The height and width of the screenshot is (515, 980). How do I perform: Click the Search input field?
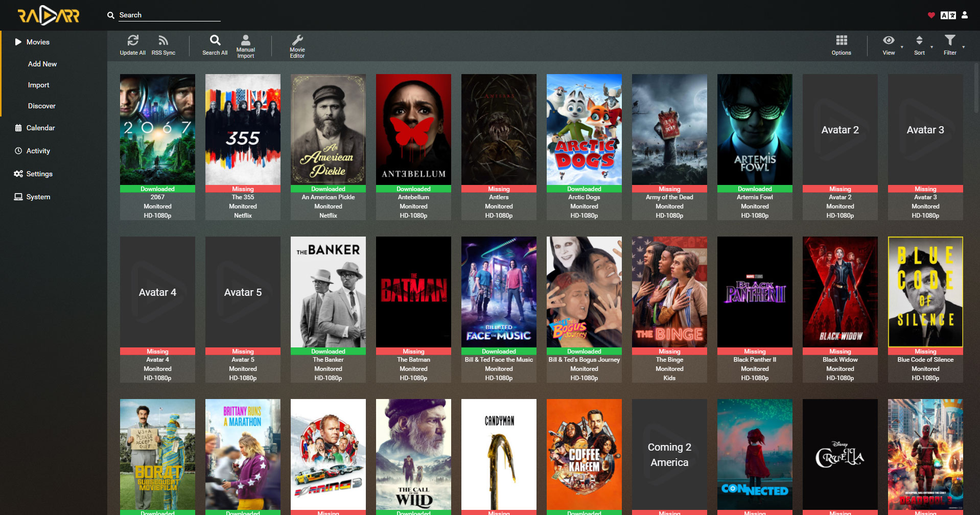169,15
